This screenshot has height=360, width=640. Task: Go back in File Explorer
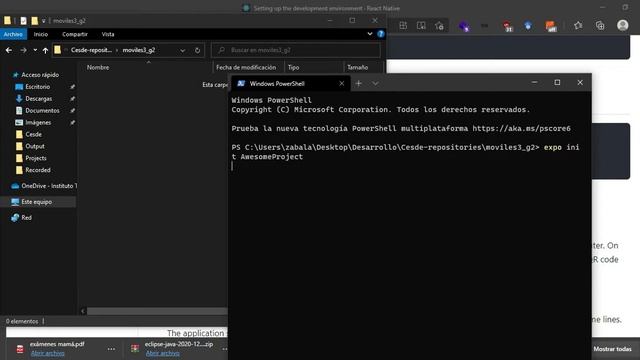pyautogui.click(x=9, y=50)
